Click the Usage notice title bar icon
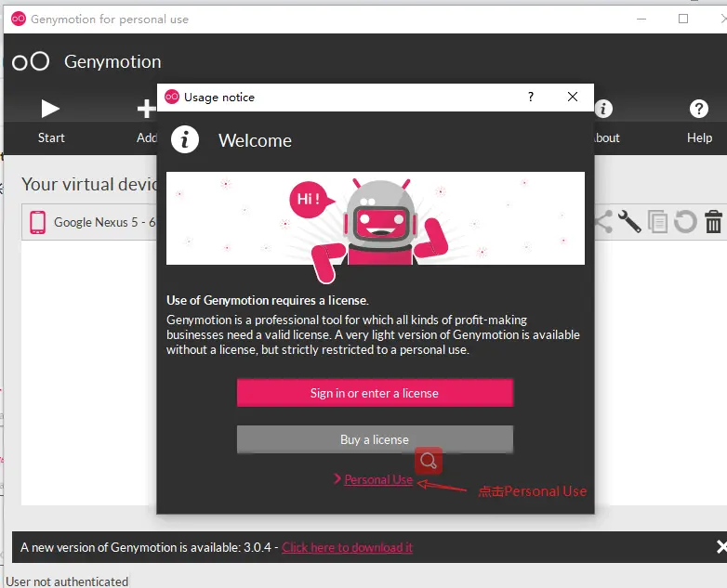The image size is (727, 588). (x=172, y=97)
